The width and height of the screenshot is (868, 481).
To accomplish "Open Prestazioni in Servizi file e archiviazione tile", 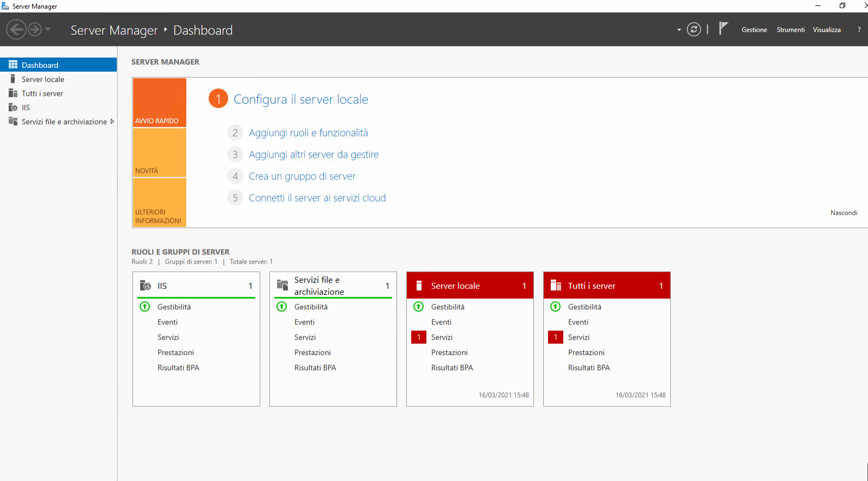I will click(x=312, y=353).
